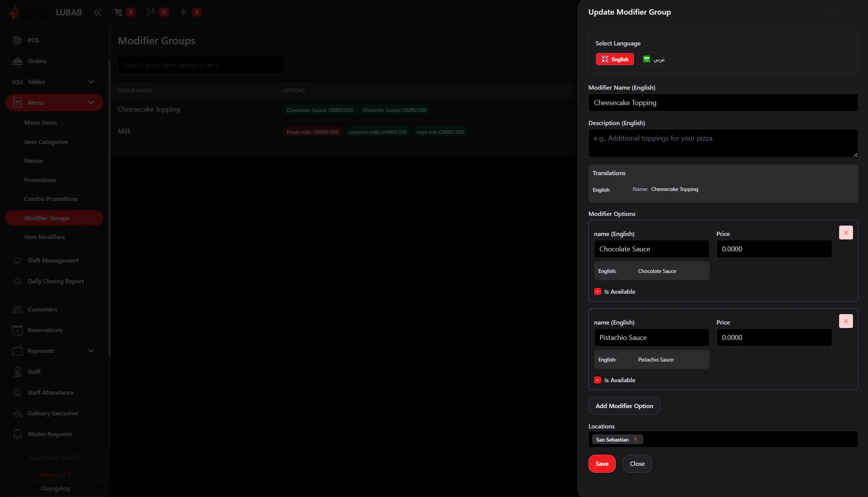868x497 pixels.
Task: Uncheck Is Available for Chocolate Sauce
Action: coord(597,291)
